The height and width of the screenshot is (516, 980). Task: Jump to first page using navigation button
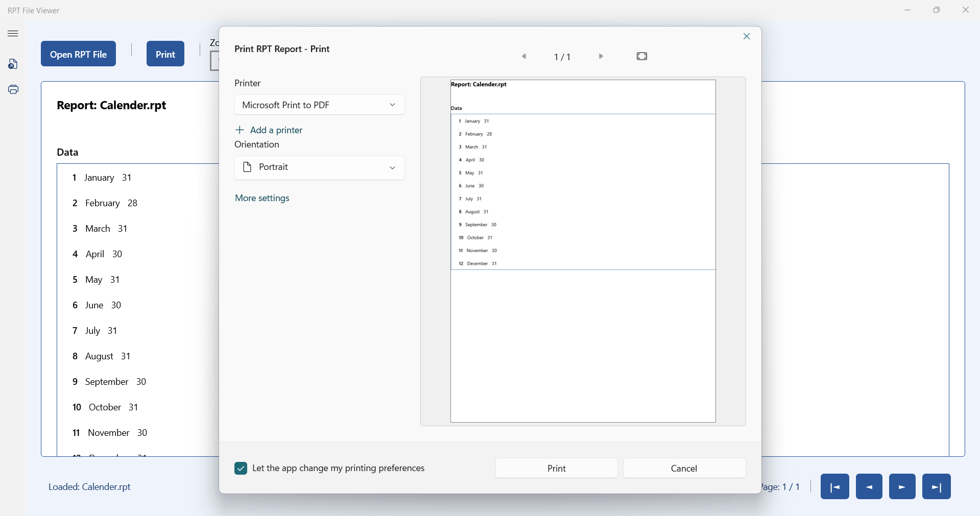click(834, 486)
